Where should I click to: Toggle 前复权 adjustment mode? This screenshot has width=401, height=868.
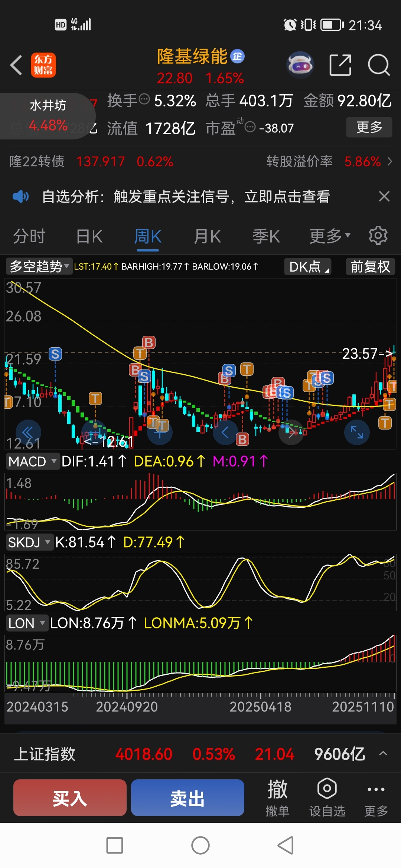[371, 267]
